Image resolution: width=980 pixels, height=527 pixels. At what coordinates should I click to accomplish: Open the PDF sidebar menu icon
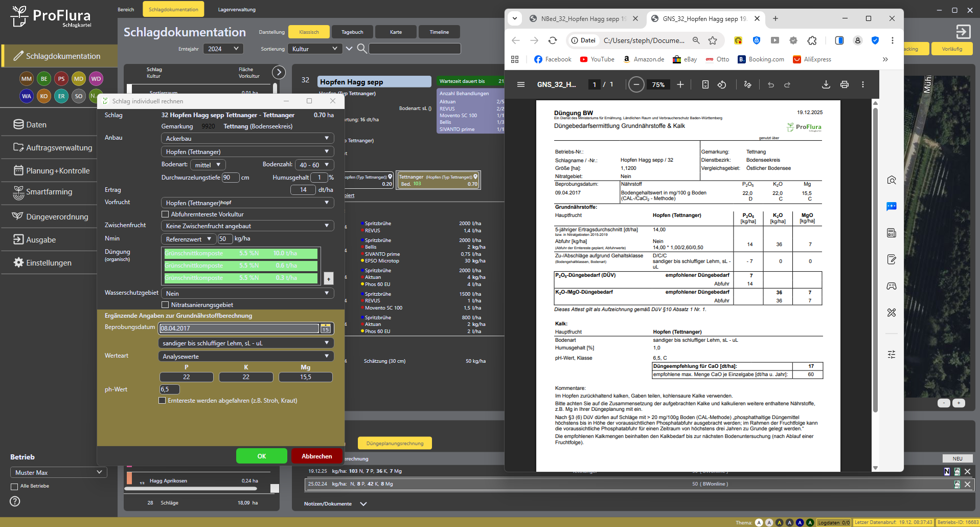(520, 84)
